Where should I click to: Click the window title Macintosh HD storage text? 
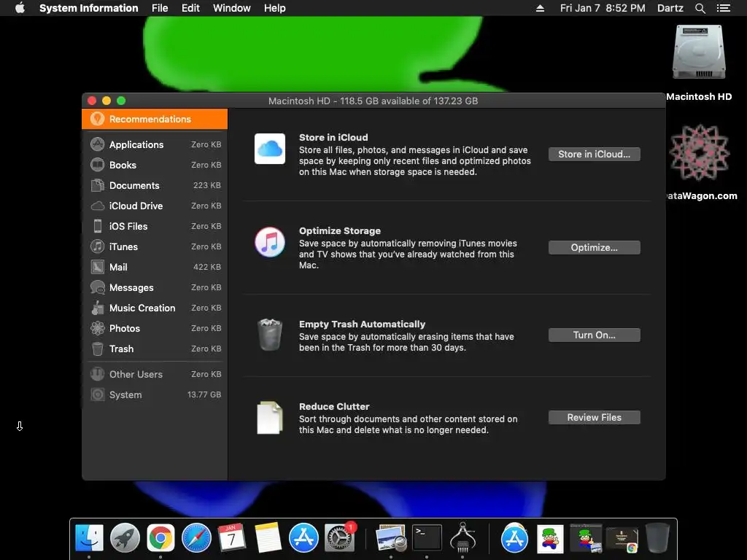pos(373,101)
